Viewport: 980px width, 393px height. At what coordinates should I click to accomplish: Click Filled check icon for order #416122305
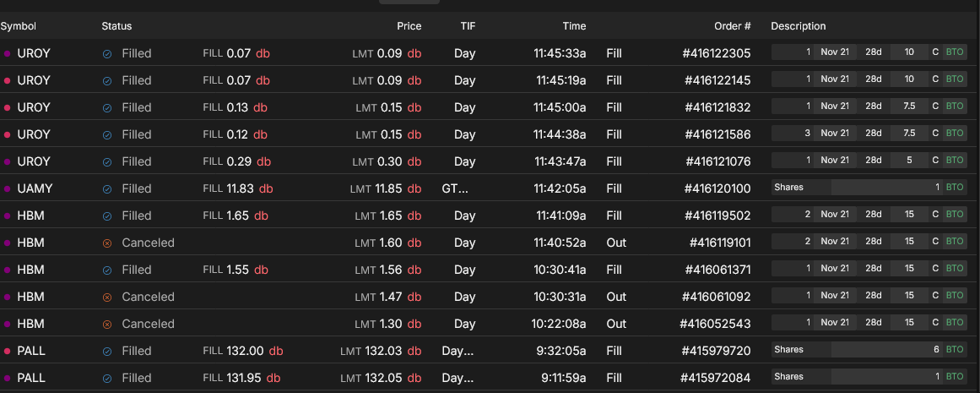tap(107, 53)
